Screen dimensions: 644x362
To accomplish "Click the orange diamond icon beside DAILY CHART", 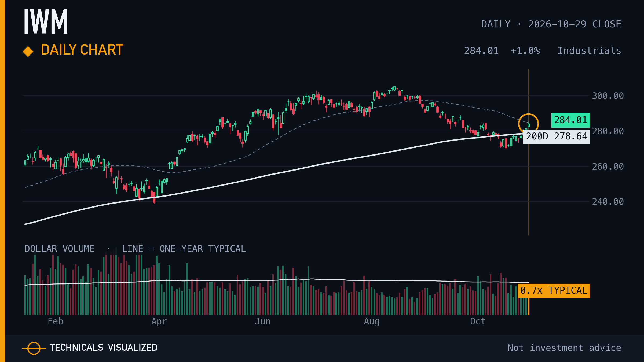I will tap(28, 51).
